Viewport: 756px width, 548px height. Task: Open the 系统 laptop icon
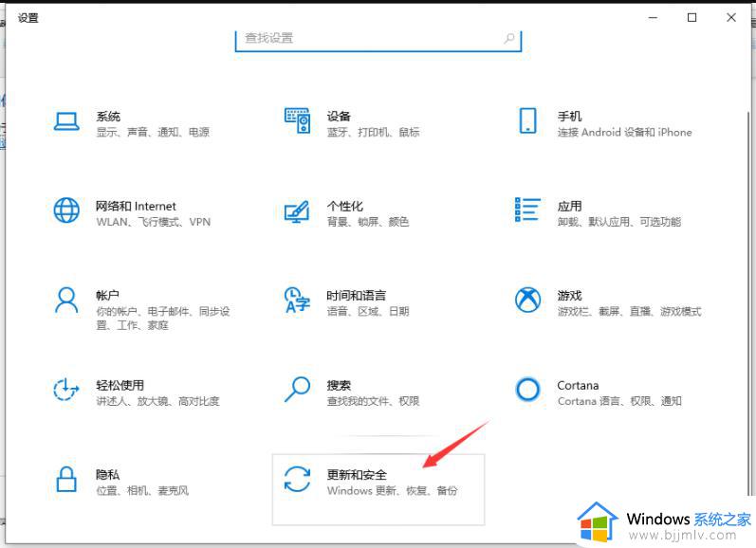pos(66,122)
